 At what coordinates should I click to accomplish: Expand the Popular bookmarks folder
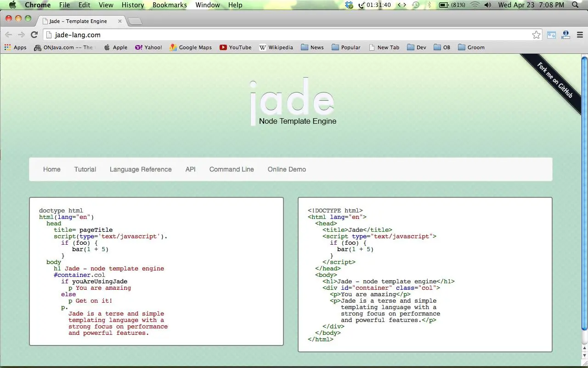(346, 47)
